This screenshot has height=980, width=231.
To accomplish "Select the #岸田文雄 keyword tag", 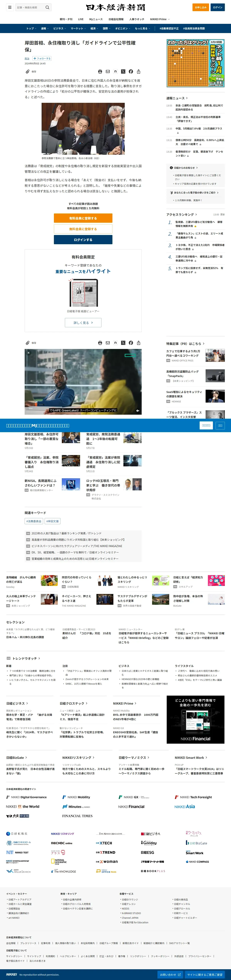I will tap(53, 521).
